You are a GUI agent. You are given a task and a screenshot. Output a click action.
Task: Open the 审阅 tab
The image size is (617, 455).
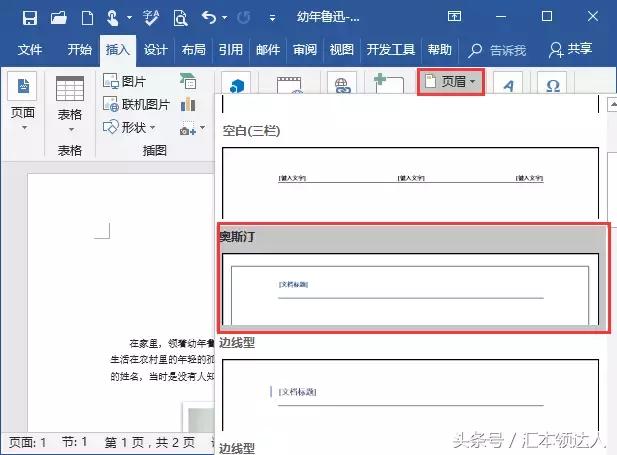pos(305,50)
